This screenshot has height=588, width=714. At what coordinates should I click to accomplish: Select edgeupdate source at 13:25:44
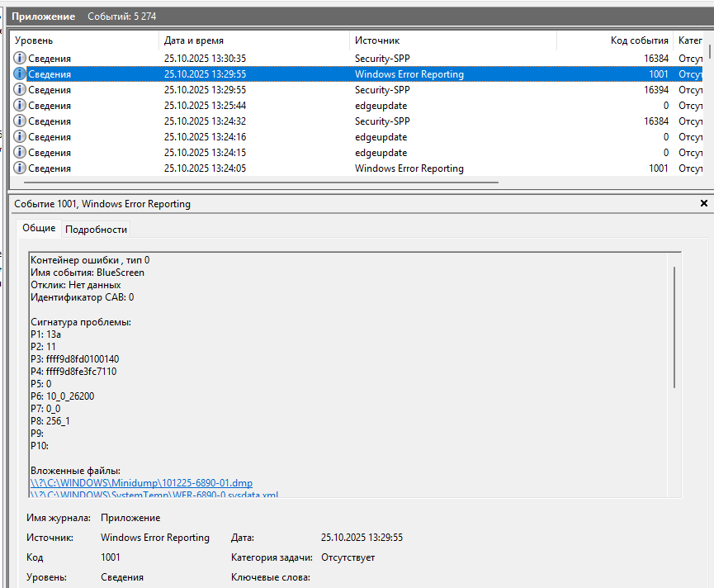tap(381, 105)
